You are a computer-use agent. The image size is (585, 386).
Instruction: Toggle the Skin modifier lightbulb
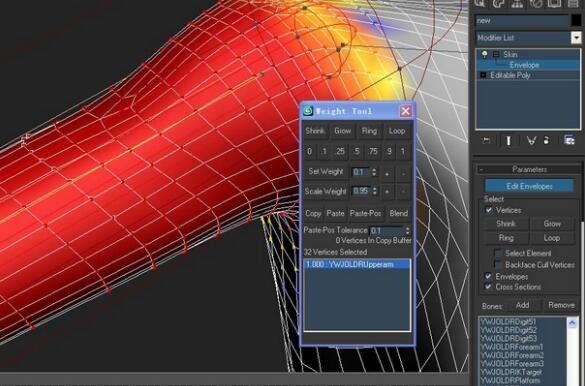484,54
